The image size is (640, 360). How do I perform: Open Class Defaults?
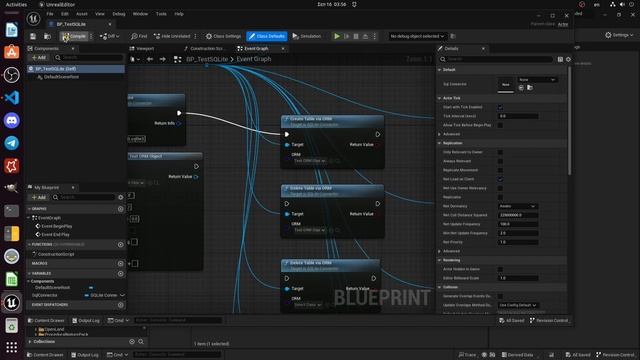267,36
